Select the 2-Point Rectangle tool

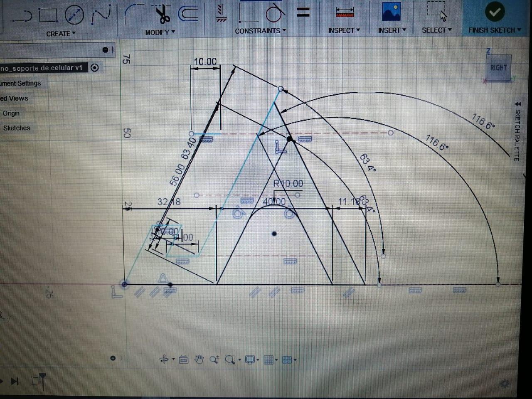[48, 15]
